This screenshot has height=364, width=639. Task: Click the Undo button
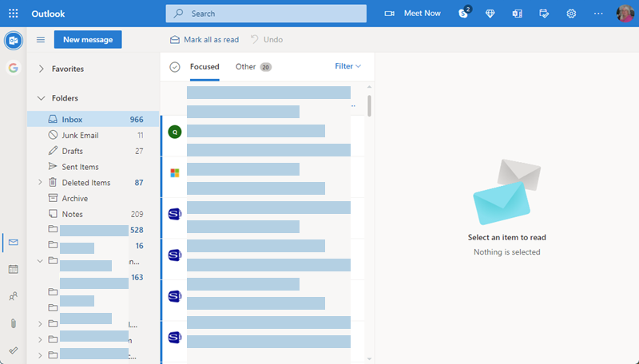click(x=267, y=39)
